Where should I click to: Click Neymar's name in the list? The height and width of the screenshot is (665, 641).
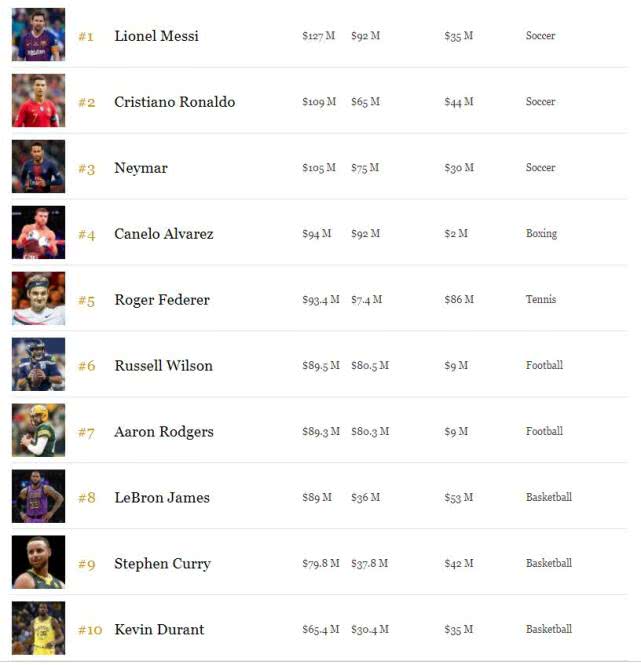pyautogui.click(x=141, y=168)
